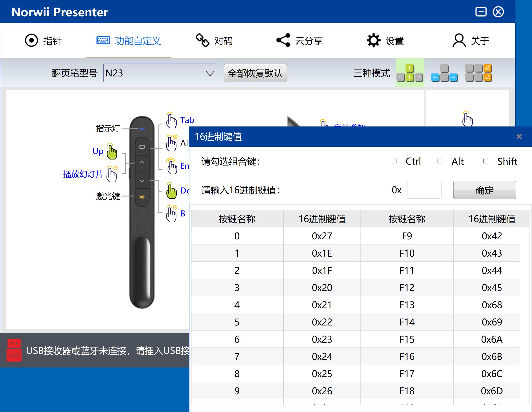Click the 确定 confirm button
The height and width of the screenshot is (412, 532).
point(485,190)
